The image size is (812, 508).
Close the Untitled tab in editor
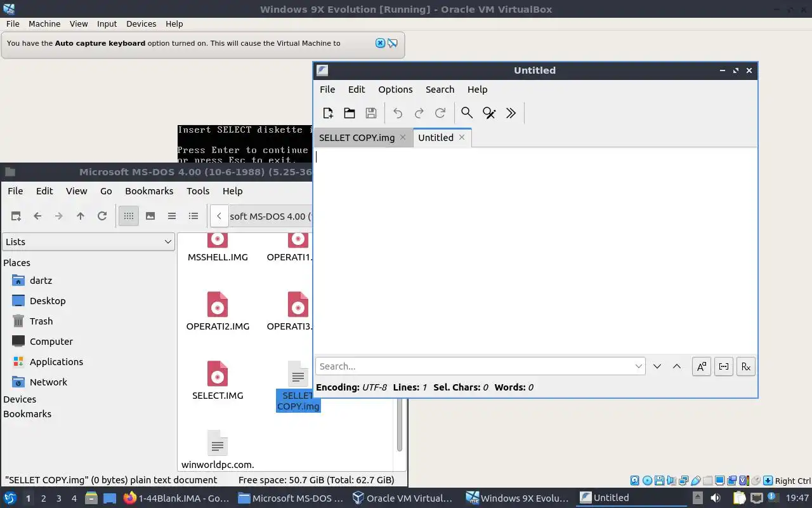(462, 137)
